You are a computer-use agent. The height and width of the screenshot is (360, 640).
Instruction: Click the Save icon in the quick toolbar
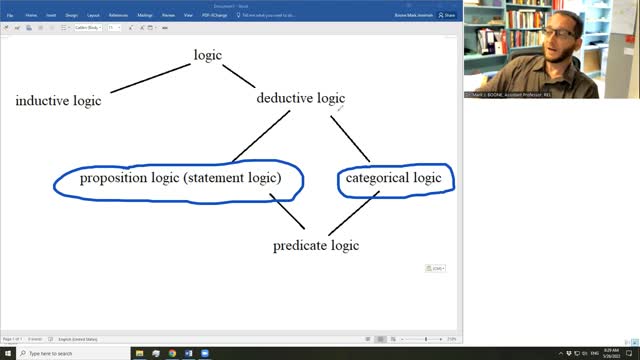pos(29,28)
